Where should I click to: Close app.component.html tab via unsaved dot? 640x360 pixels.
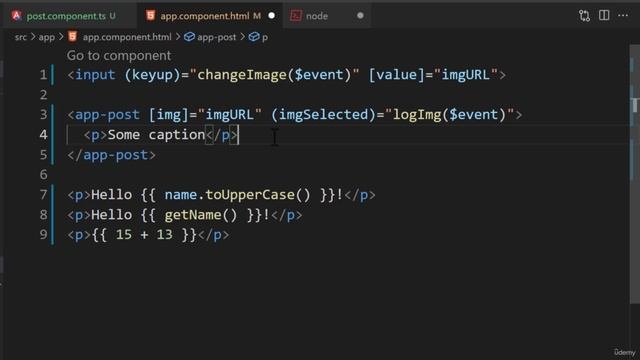click(x=271, y=16)
